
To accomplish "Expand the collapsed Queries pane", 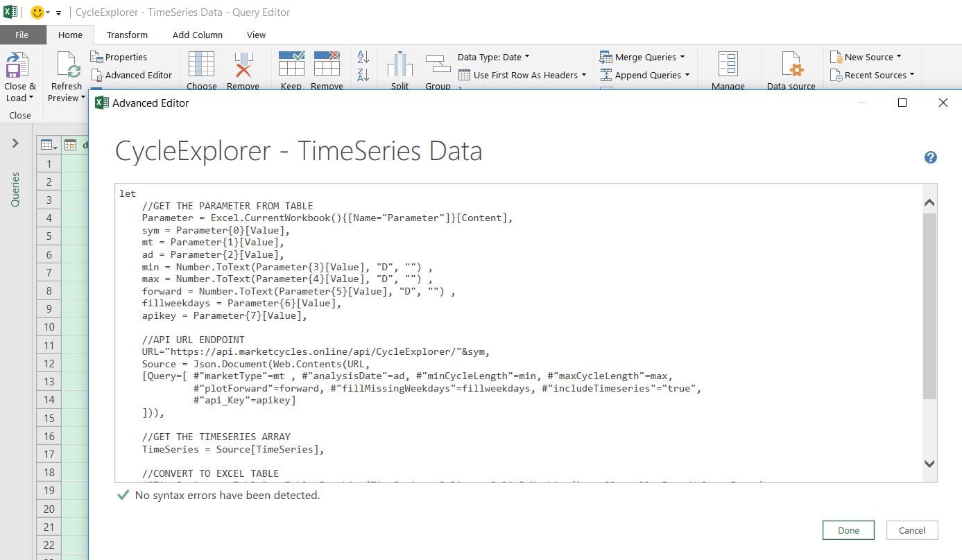I will (15, 144).
